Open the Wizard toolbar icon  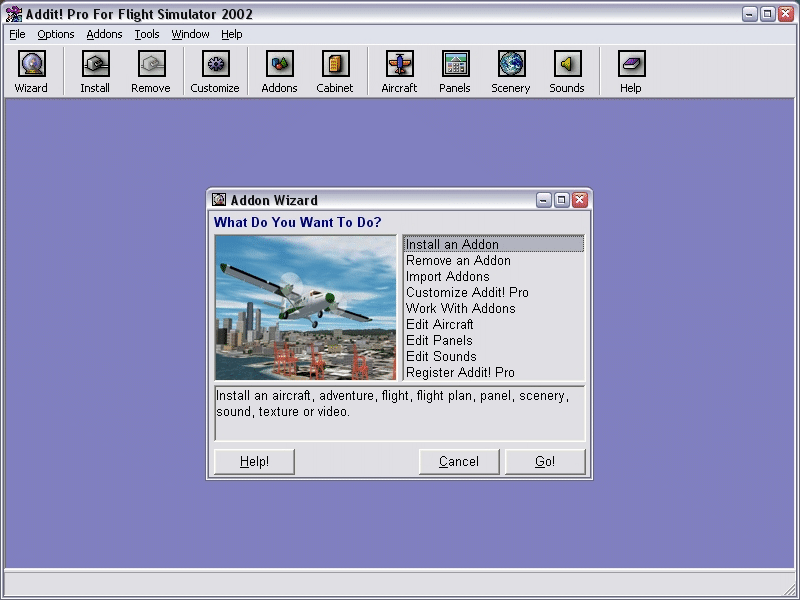[32, 64]
